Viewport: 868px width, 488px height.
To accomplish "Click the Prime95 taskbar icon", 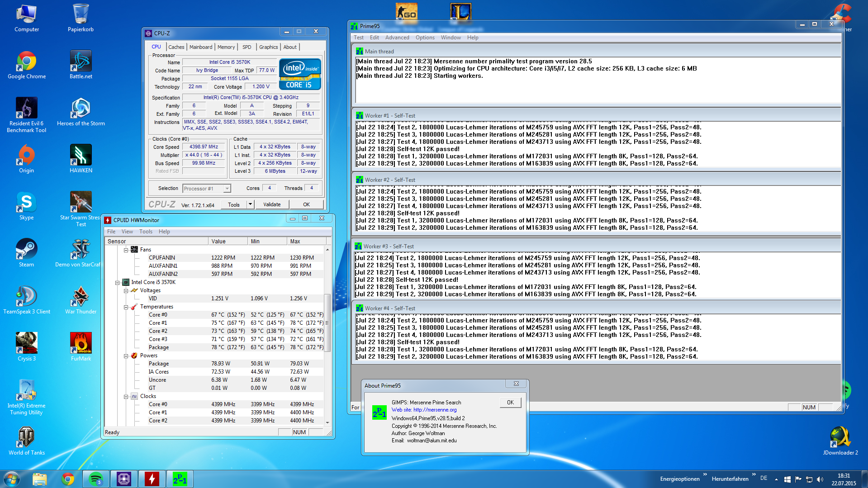I will (x=180, y=479).
